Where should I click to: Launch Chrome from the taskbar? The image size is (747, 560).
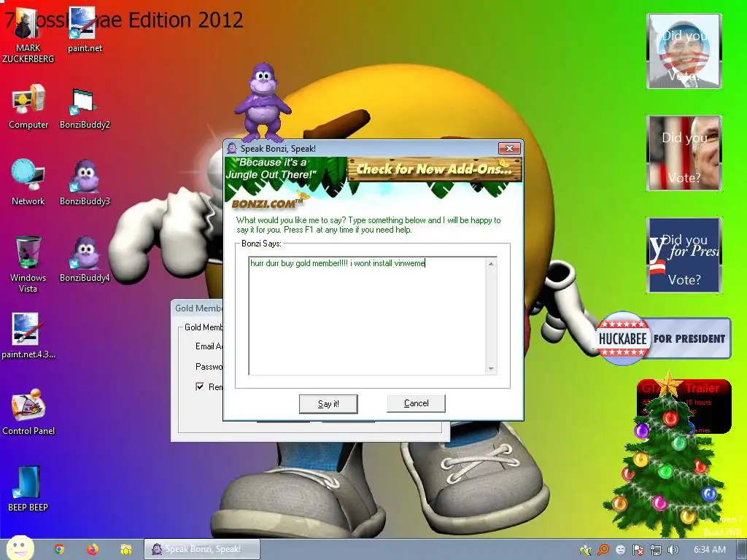59,550
